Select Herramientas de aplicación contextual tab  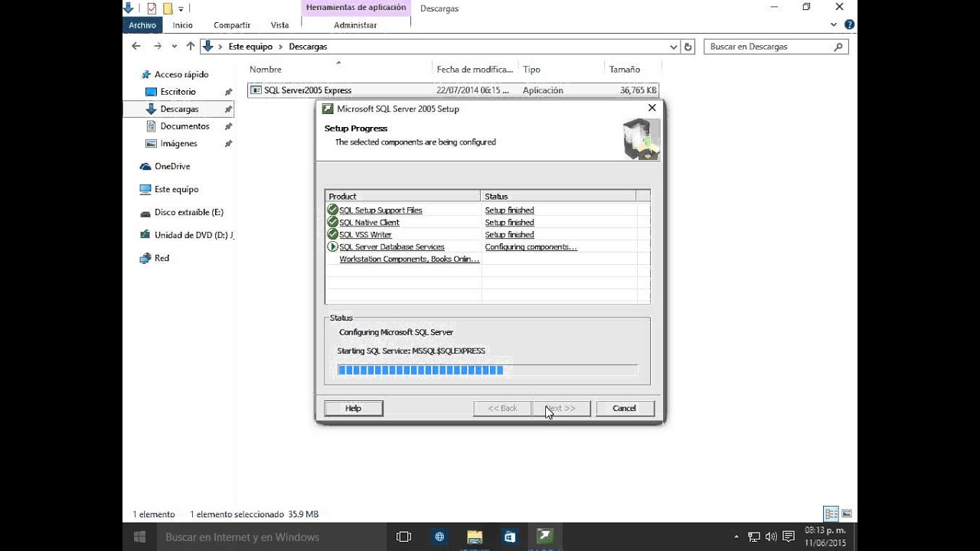356,8
